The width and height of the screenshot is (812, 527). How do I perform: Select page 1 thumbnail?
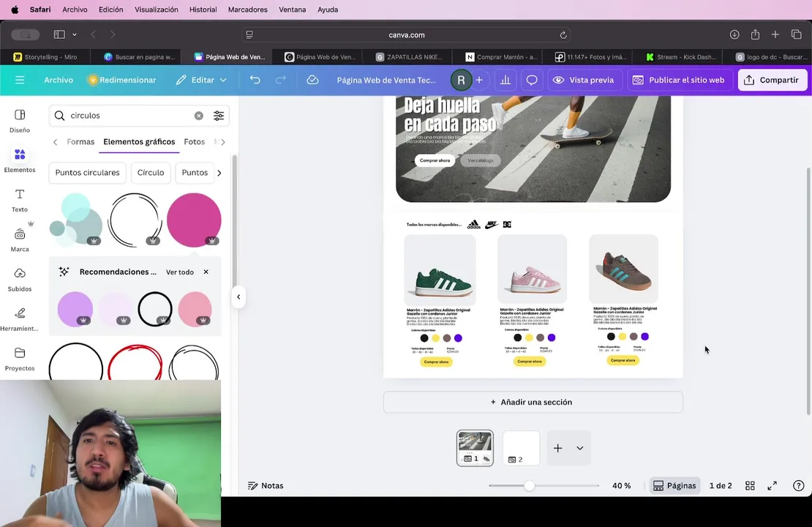coord(475,448)
